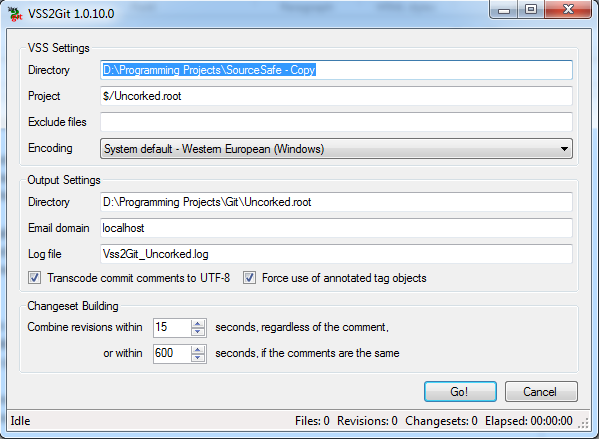The height and width of the screenshot is (439, 599).
Task: Uncheck Force use of annotated tag objects
Action: [249, 277]
